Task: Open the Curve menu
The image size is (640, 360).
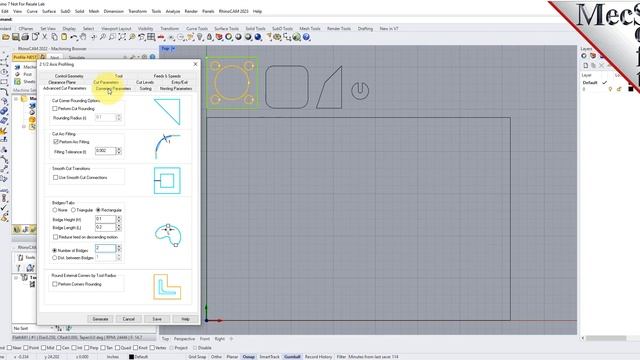Action: pos(32,11)
